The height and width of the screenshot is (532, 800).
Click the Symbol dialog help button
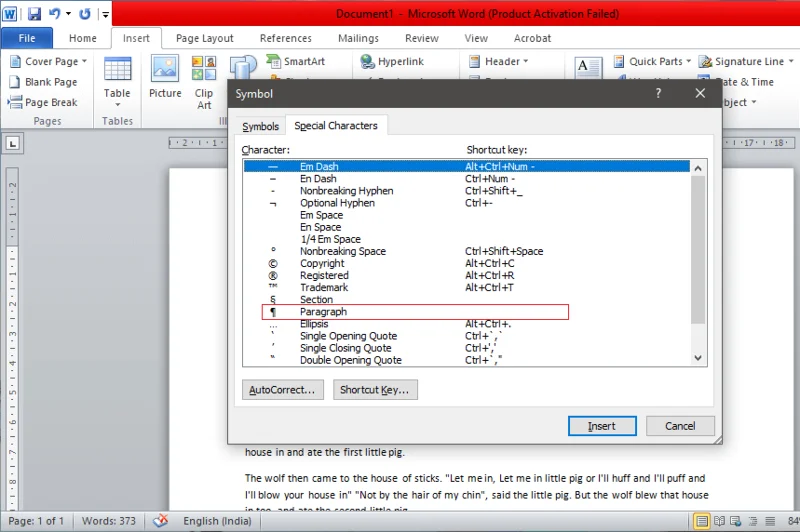tap(658, 93)
